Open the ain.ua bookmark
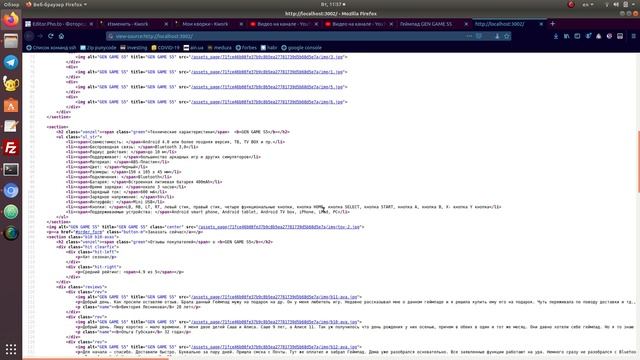The width and height of the screenshot is (640, 360). coord(193,47)
